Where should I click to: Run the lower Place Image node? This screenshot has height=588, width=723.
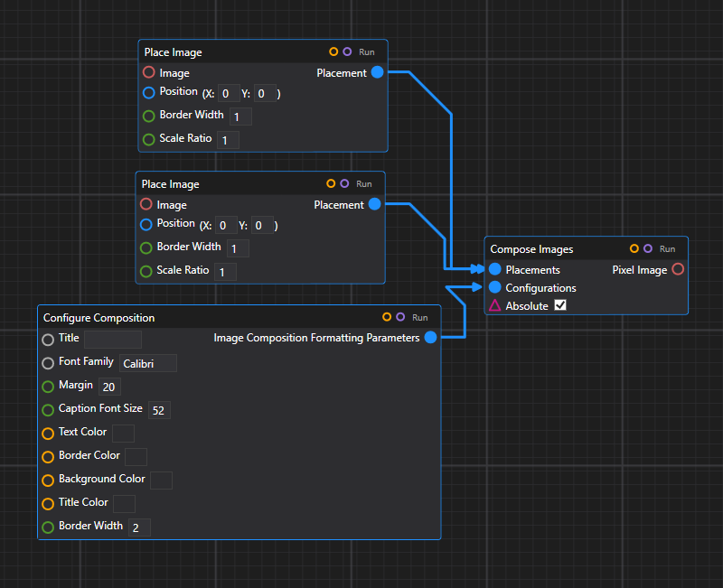[x=364, y=184]
